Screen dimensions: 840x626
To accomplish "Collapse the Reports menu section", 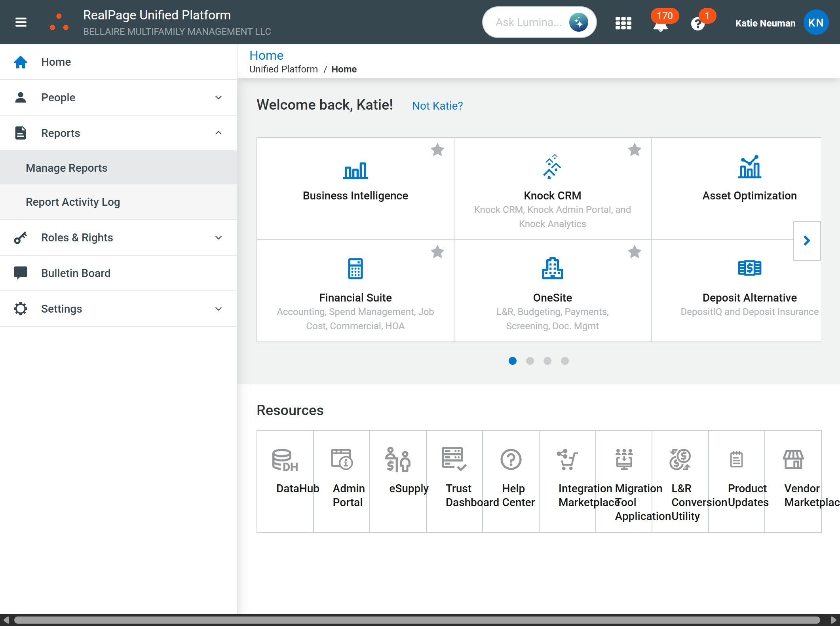I will 118,133.
